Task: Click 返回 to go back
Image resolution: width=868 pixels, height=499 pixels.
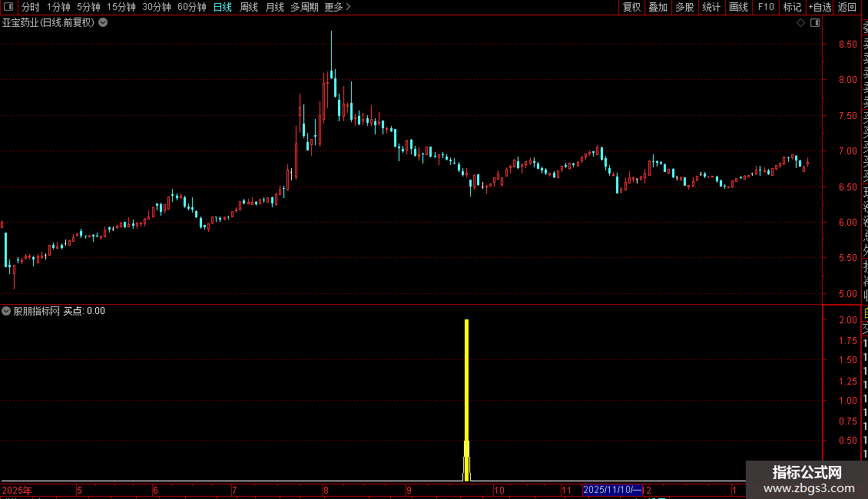Action: [847, 7]
